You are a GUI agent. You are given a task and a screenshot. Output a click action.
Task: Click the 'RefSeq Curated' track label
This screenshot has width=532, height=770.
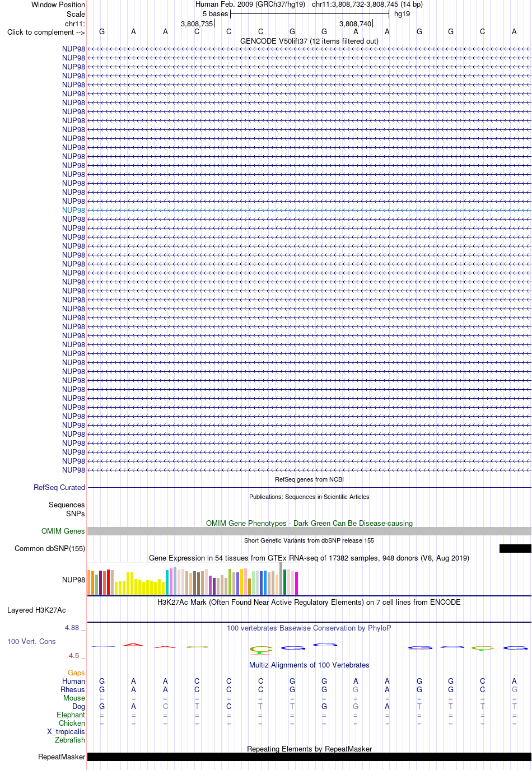click(59, 487)
